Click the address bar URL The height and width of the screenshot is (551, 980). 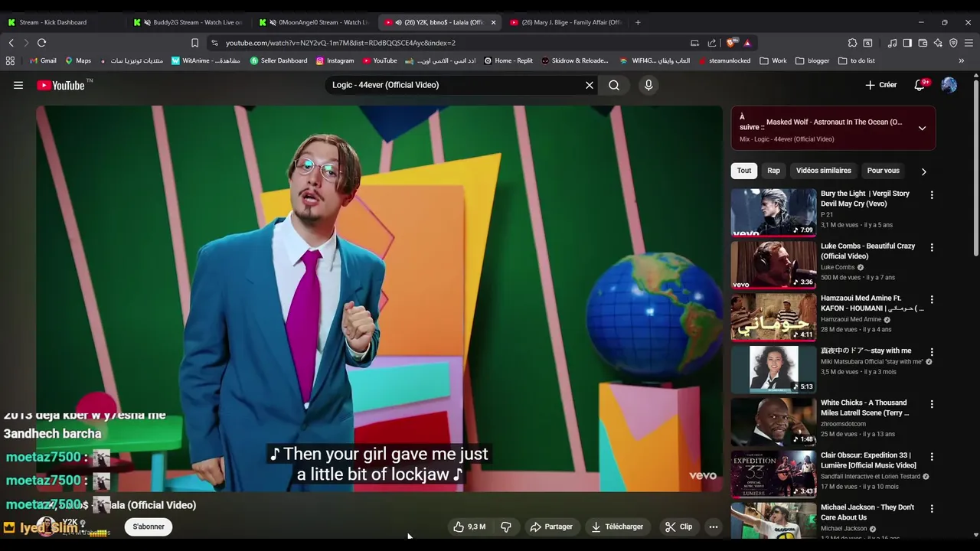[x=340, y=43]
